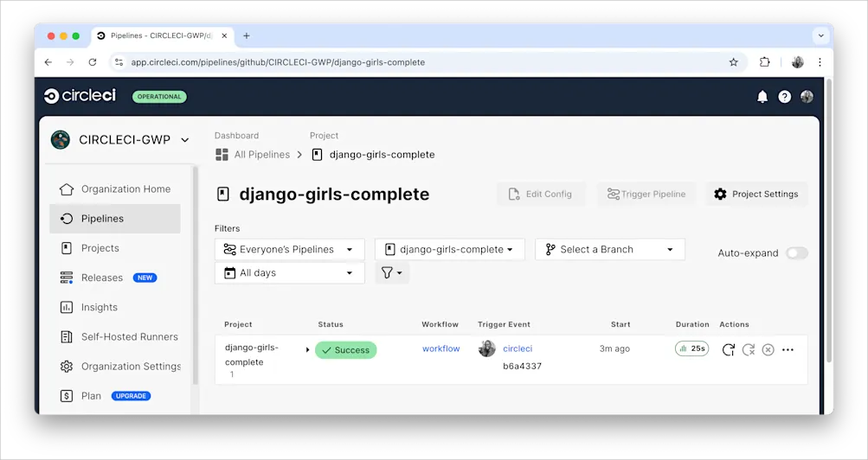Click the Trigger Pipeline button
The width and height of the screenshot is (868, 460).
point(646,194)
